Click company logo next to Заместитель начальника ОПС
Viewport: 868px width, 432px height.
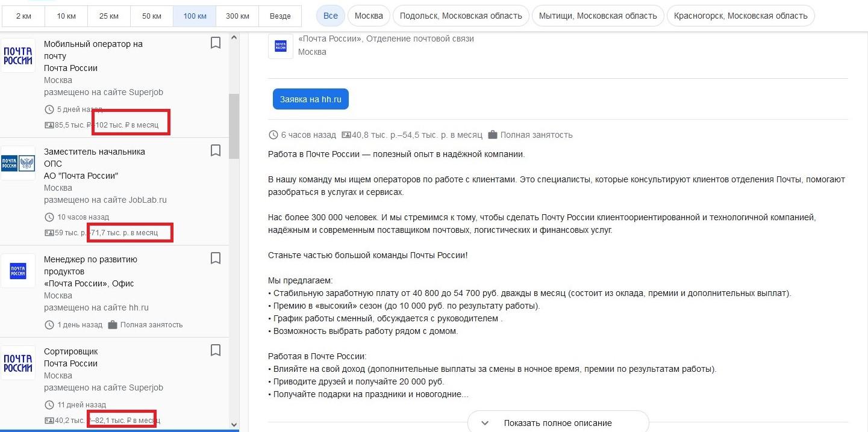(18, 163)
